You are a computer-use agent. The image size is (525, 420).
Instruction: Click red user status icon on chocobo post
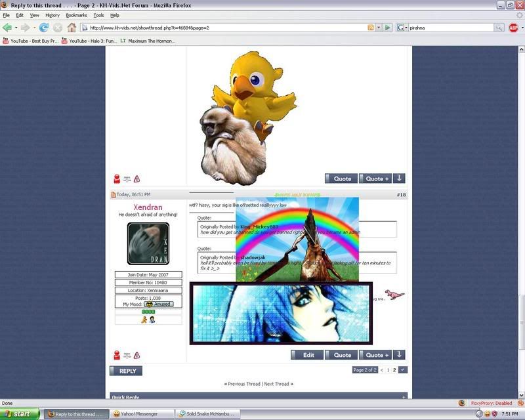(x=117, y=179)
